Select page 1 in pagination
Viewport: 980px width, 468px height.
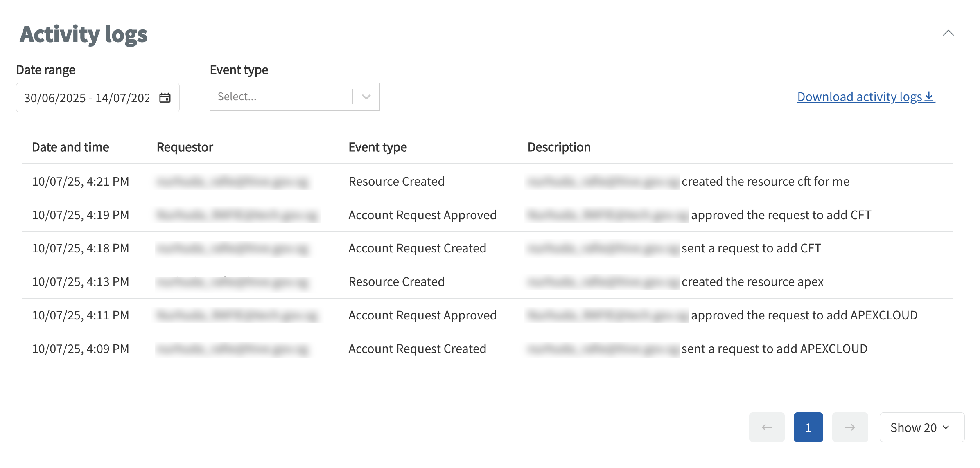(x=808, y=427)
